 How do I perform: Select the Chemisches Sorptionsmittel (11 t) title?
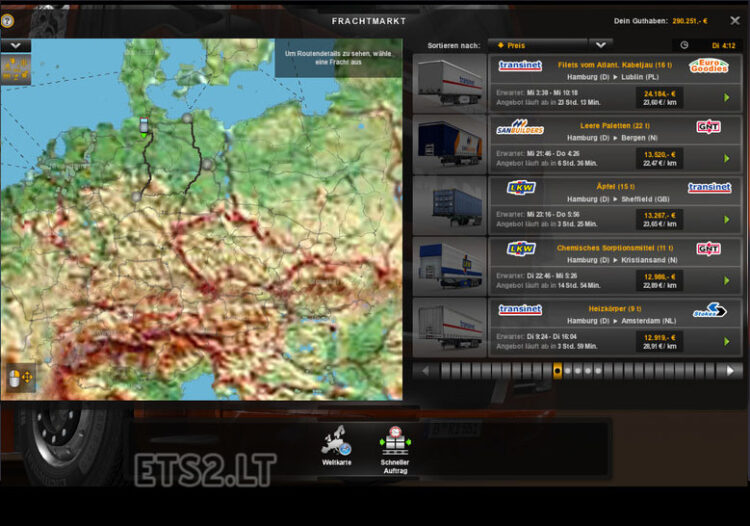click(615, 248)
